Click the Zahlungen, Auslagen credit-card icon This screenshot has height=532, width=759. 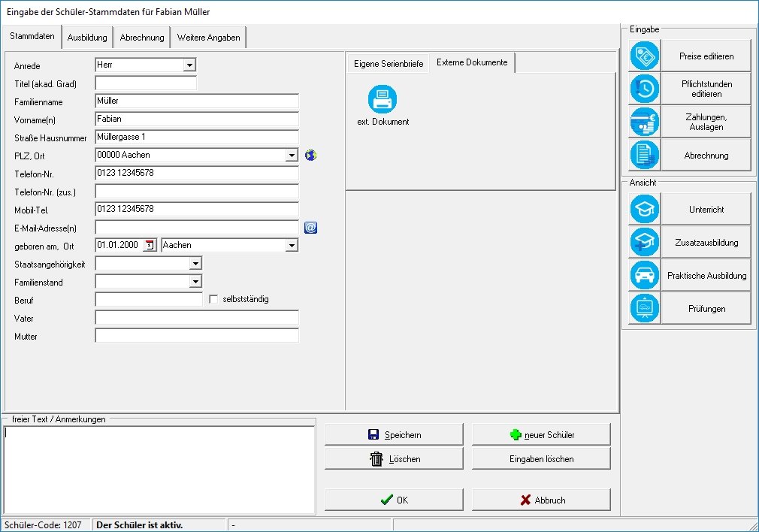(x=644, y=122)
